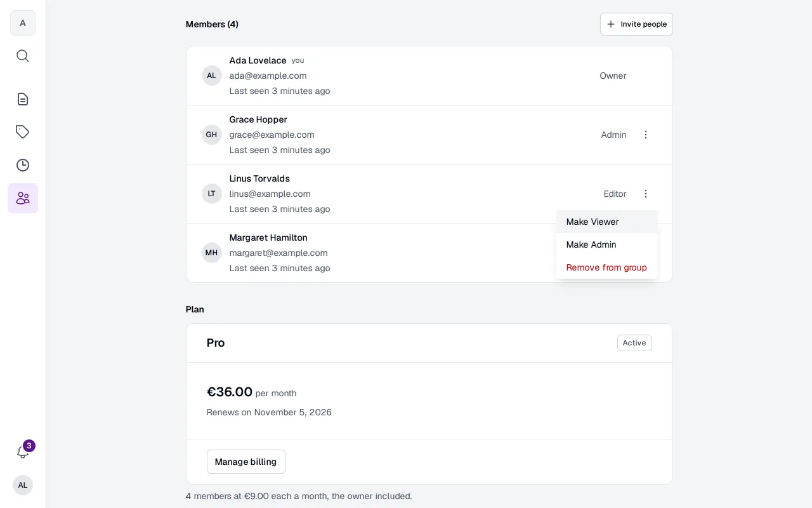Viewport: 812px width, 508px height.
Task: Click the ada@example.com email
Action: coord(268,76)
